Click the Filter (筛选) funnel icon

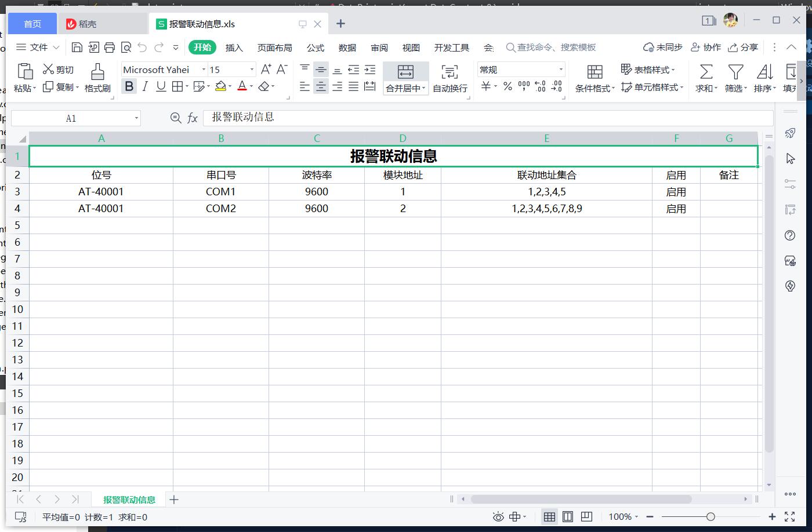[x=735, y=71]
